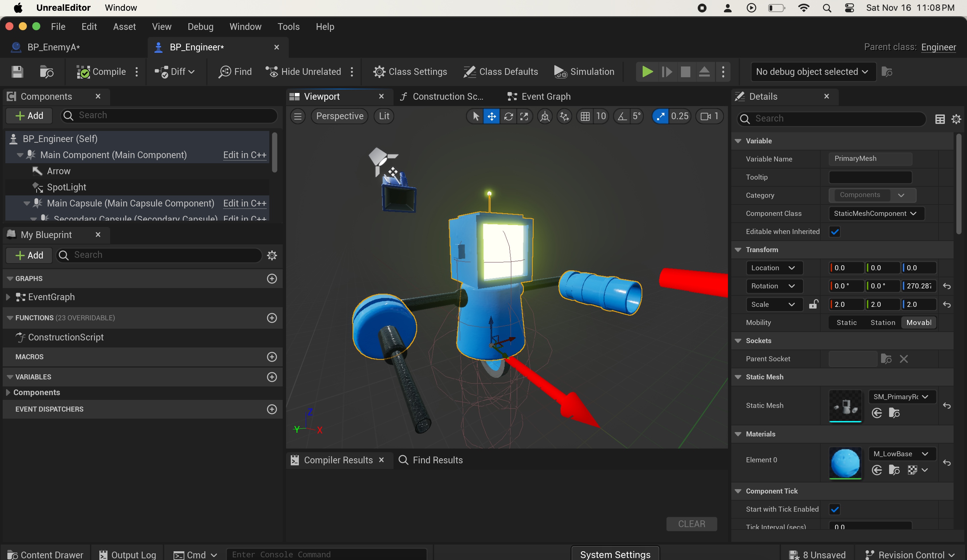Click the Play button in toolbar
Viewport: 967px width, 560px height.
(647, 72)
